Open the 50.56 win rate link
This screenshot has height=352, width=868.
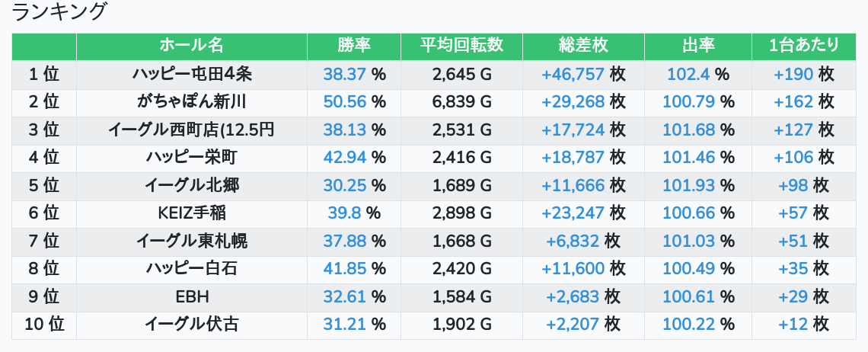click(345, 102)
